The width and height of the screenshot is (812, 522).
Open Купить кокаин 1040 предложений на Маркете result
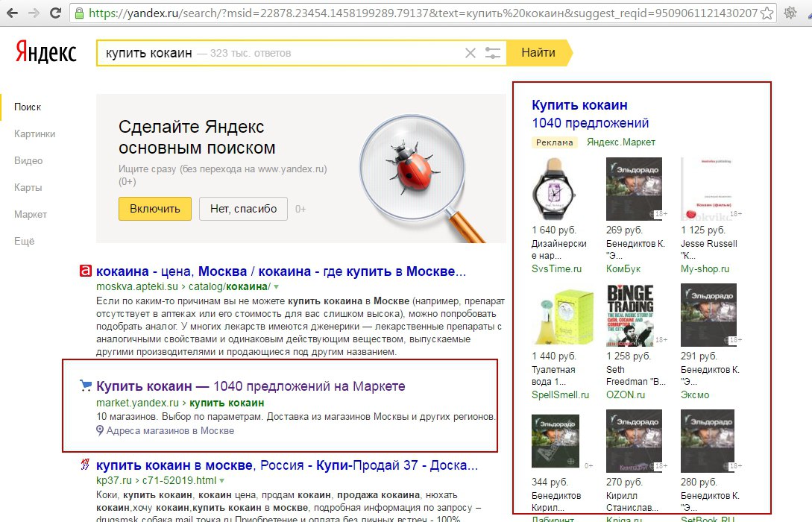(x=251, y=386)
